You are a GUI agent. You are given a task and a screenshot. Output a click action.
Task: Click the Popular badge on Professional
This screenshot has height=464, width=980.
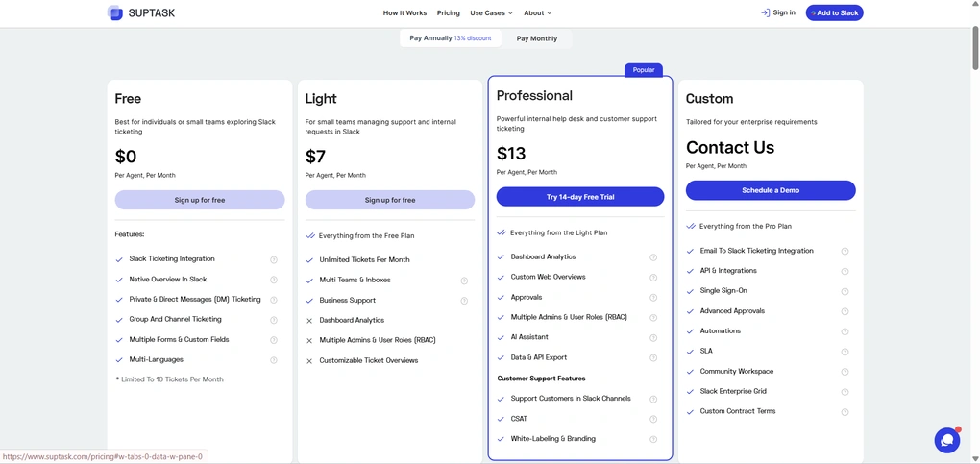(x=644, y=70)
